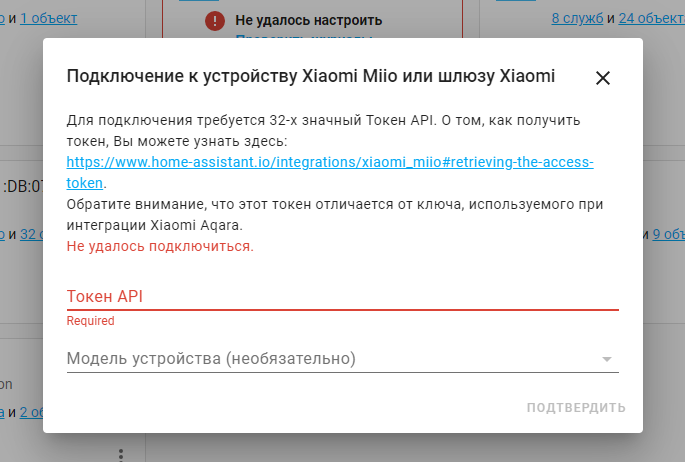Focus the Токен API input field

pyautogui.click(x=342, y=296)
